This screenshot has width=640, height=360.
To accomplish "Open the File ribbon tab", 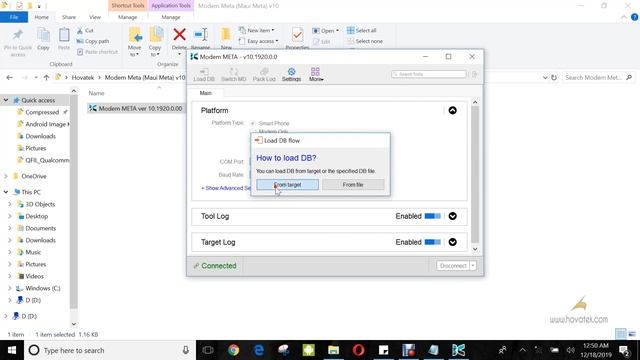I will pyautogui.click(x=14, y=17).
